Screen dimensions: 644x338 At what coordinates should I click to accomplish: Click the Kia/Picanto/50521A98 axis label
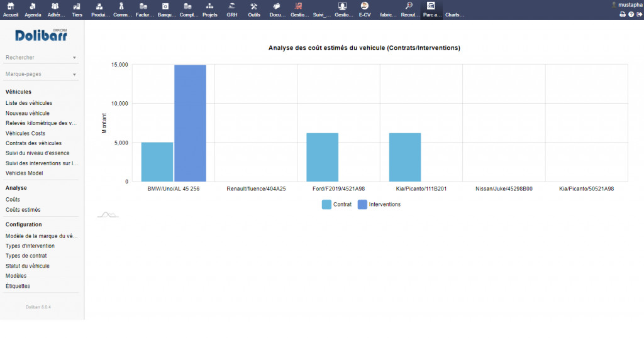587,188
